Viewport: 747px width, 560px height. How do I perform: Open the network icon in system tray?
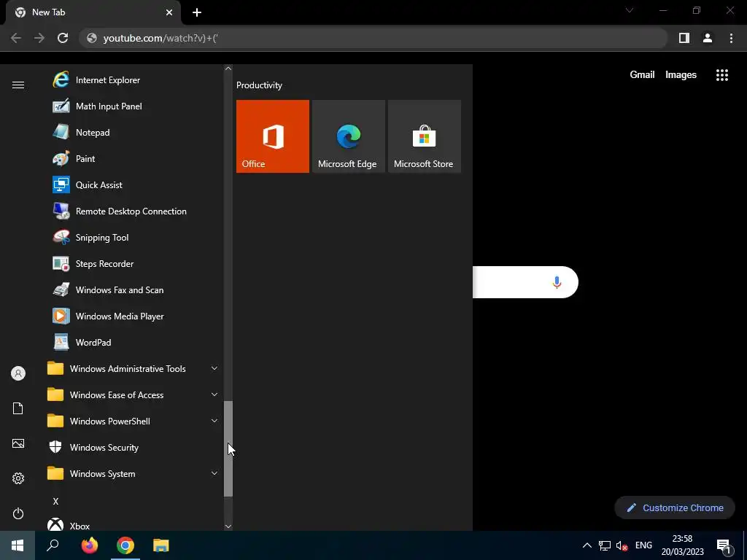[x=605, y=545]
